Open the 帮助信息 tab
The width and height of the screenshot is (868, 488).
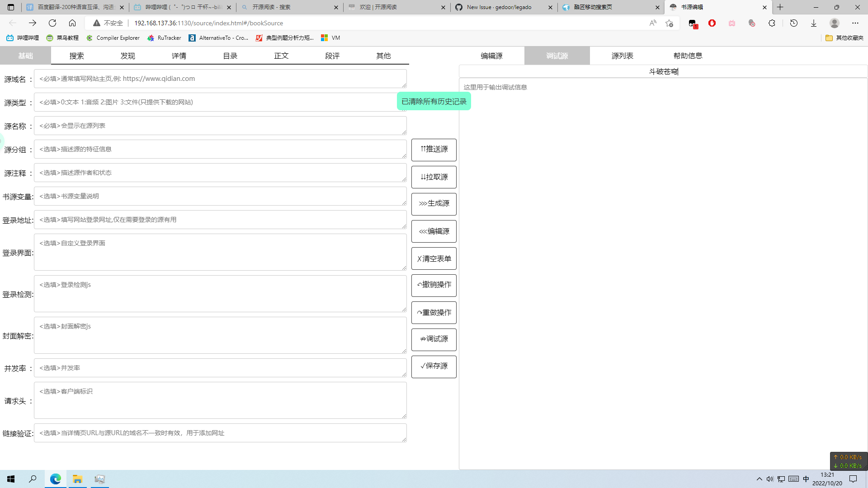688,56
